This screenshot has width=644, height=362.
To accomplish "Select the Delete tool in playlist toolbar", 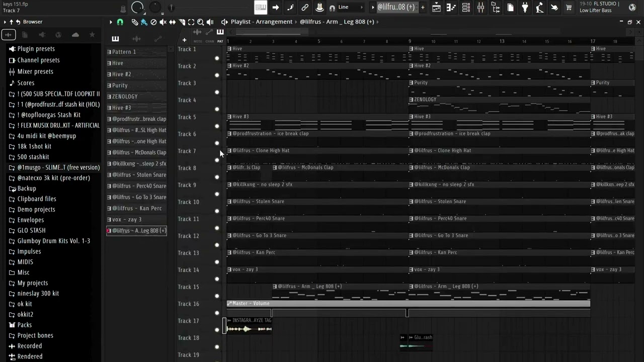I will (153, 22).
